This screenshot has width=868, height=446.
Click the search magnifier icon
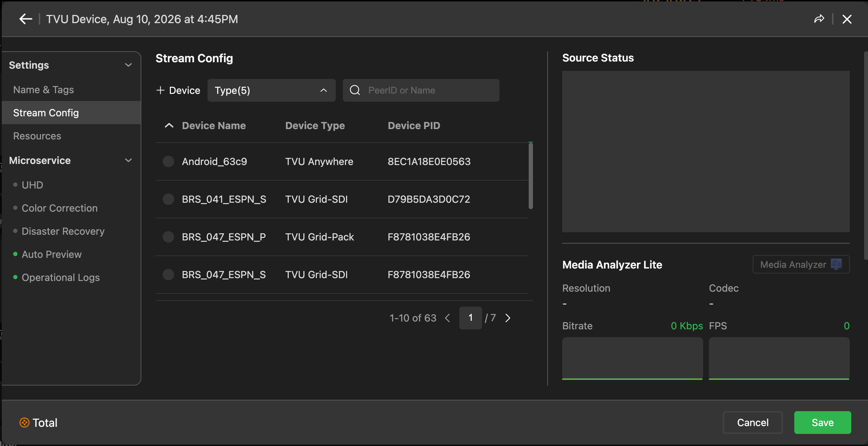[355, 90]
